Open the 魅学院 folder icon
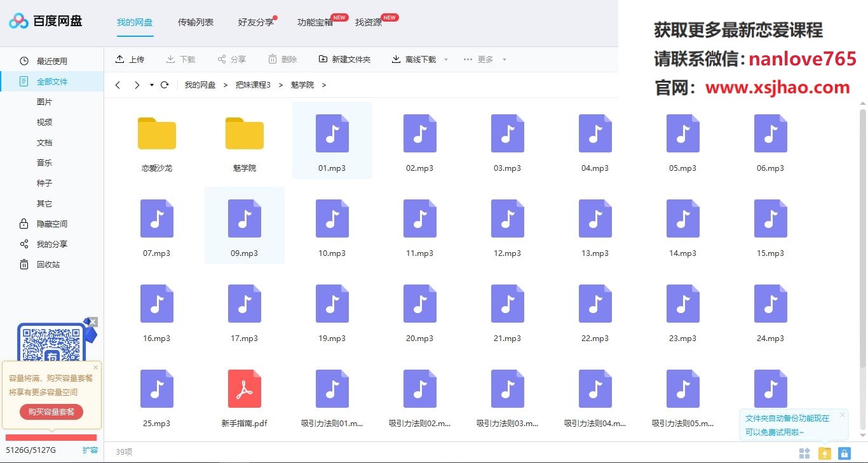 [x=245, y=133]
